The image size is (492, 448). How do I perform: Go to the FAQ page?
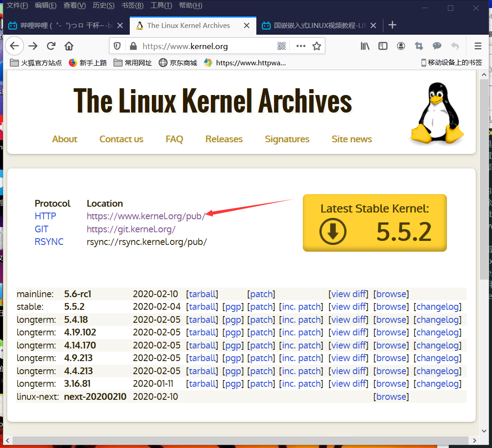tap(174, 139)
